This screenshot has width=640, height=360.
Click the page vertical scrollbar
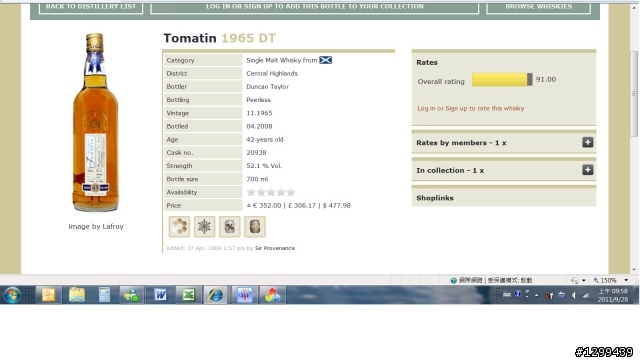click(x=634, y=94)
